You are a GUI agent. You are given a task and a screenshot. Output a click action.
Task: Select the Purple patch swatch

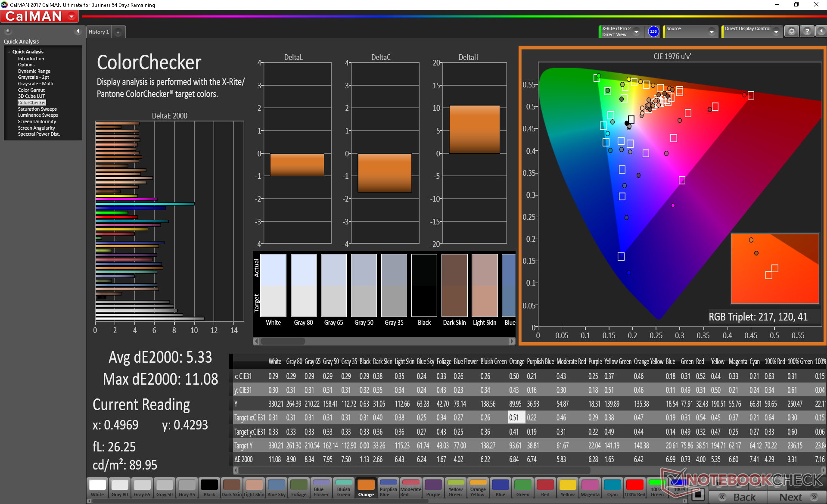coord(433,488)
